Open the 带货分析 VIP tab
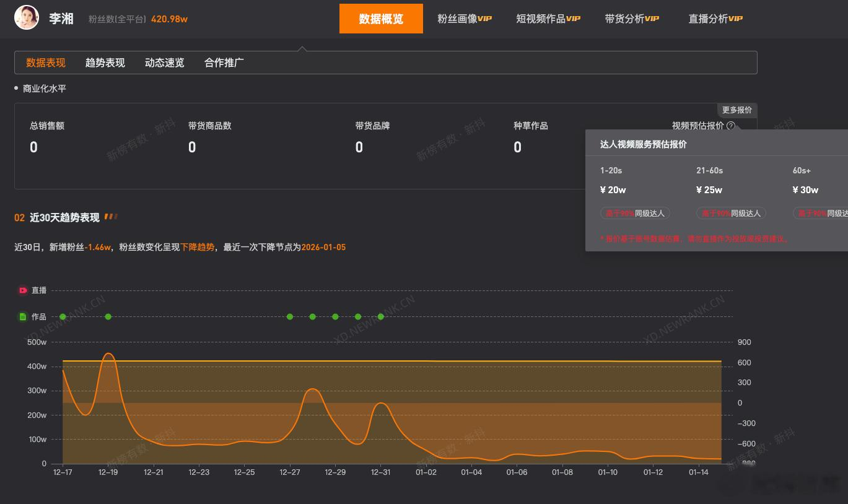 point(632,19)
